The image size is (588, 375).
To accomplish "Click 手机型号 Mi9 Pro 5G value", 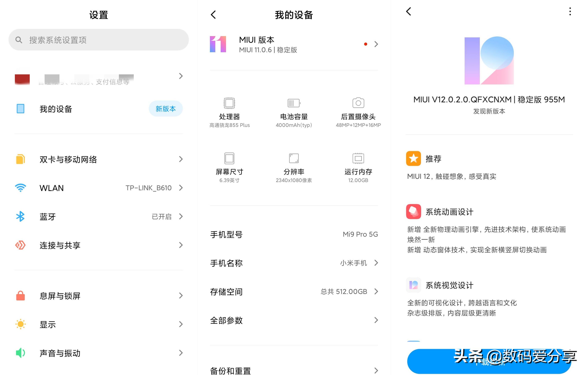I will 360,234.
